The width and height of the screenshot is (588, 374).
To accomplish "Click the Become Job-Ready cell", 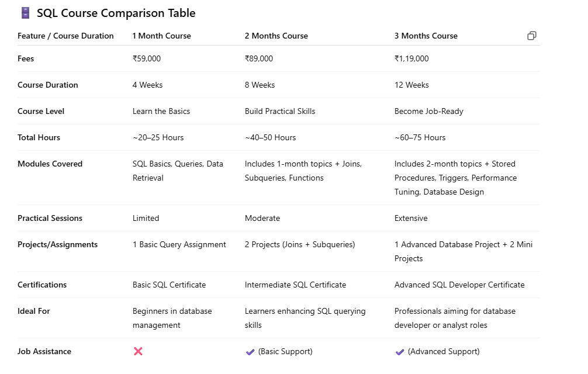I will (428, 111).
